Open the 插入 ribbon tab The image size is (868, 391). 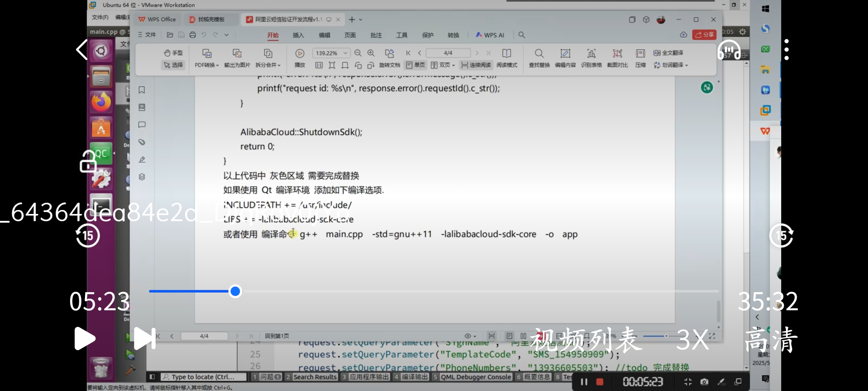click(x=298, y=35)
